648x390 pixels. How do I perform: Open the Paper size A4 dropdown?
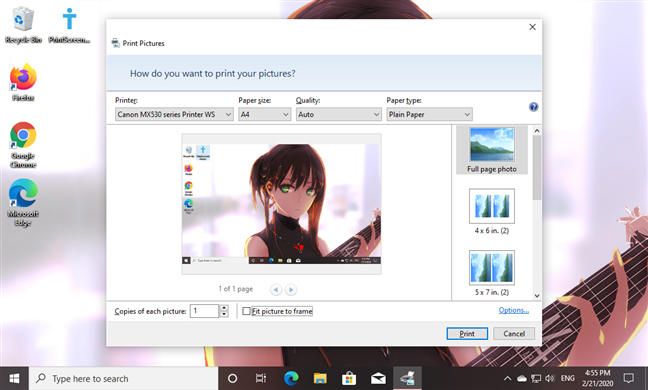coord(264,114)
